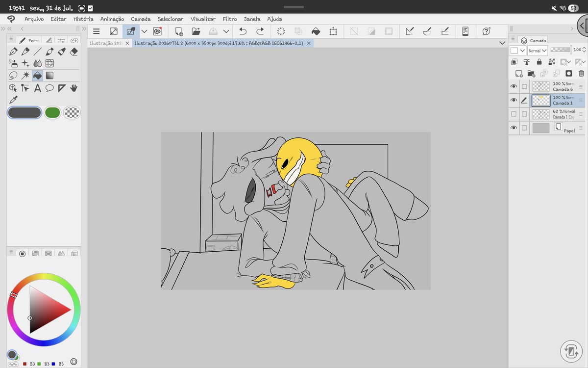Select the Text tool
This screenshot has height=368, width=588.
click(37, 88)
